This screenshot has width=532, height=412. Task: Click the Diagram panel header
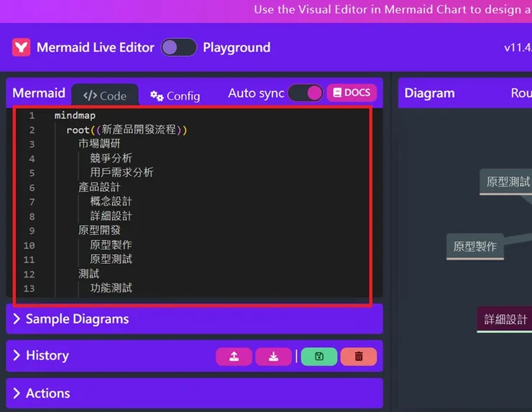(x=429, y=93)
